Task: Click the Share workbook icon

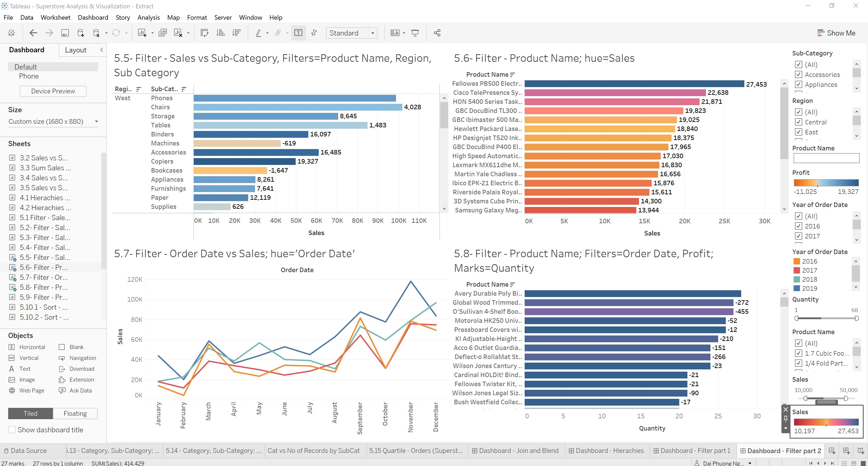Action: (x=437, y=33)
